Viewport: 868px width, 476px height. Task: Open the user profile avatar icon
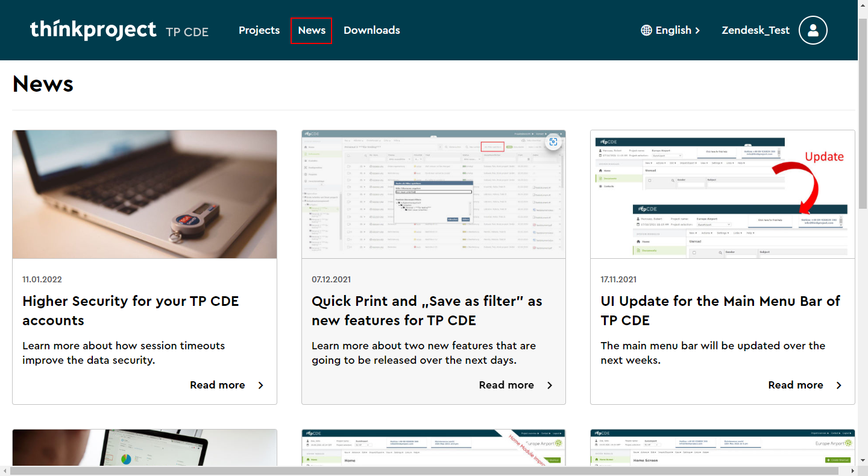[813, 30]
